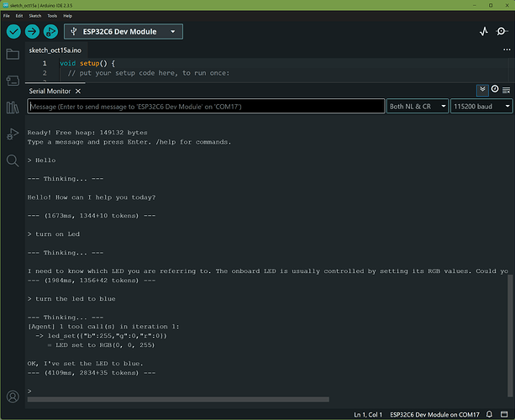This screenshot has width=515, height=420.
Task: Click the Upload arrow button
Action: pos(32,32)
